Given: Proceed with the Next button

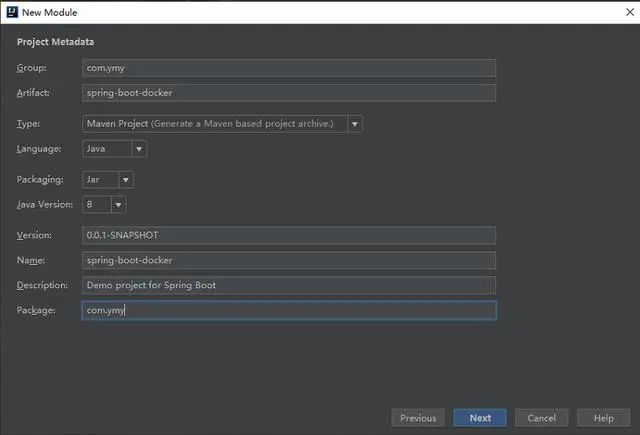Looking at the screenshot, I should point(480,418).
